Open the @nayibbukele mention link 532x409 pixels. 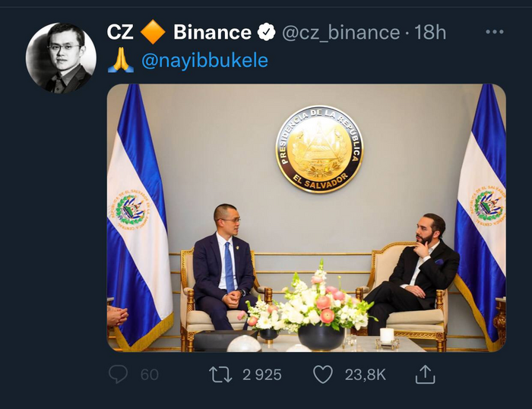click(204, 61)
